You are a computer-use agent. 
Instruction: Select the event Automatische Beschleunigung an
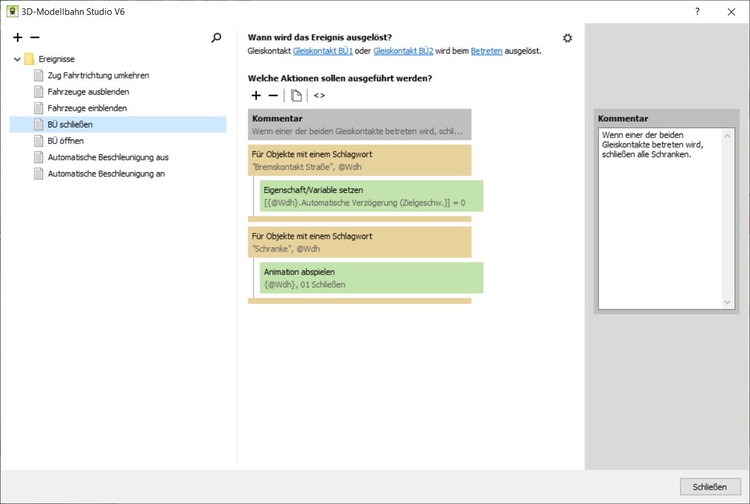point(106,174)
